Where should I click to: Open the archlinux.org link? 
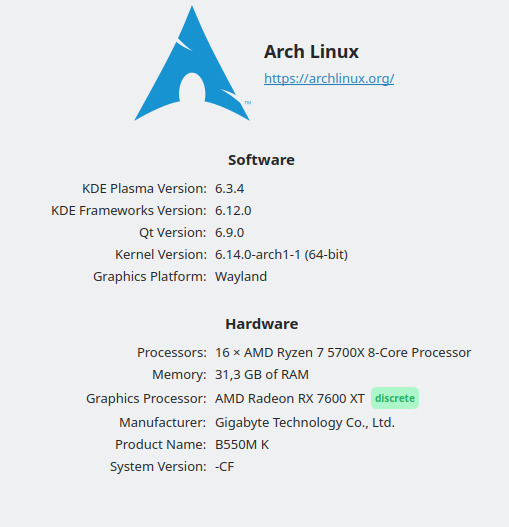point(329,79)
